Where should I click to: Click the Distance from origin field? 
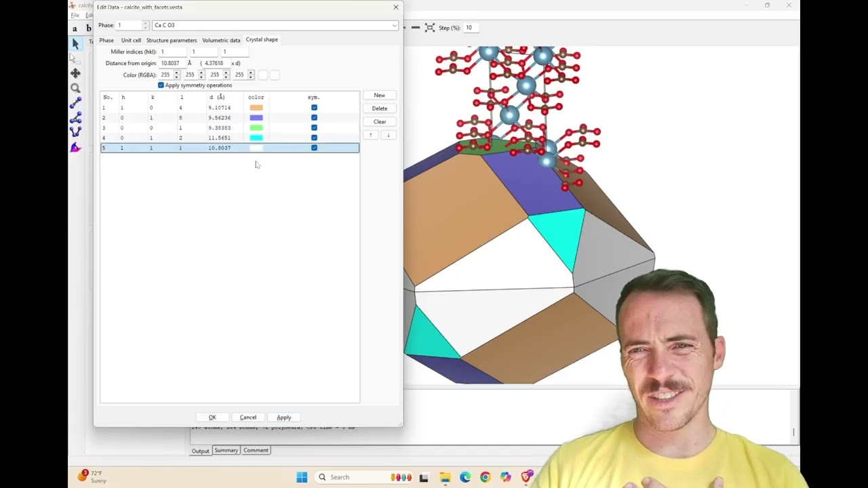(x=173, y=63)
